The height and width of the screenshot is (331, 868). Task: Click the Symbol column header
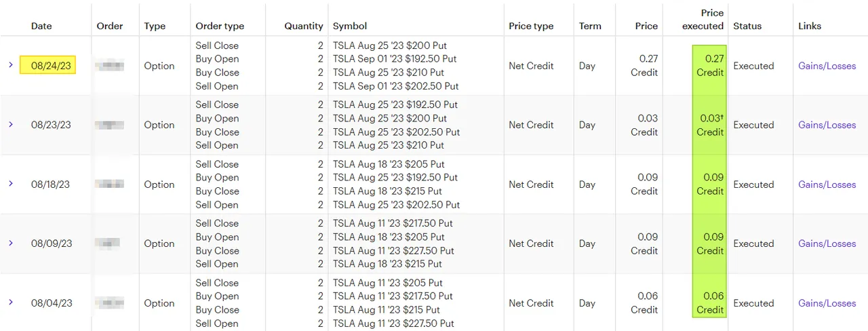350,26
